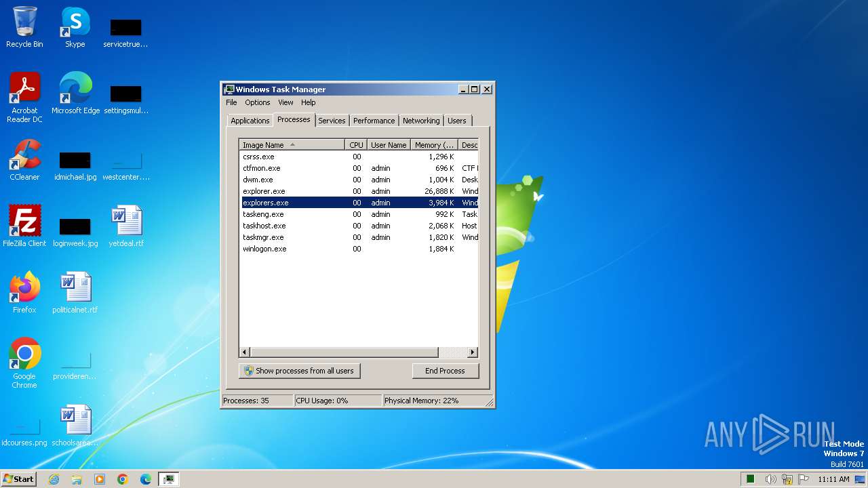Select the csrss.exe process row
Image resolution: width=868 pixels, height=488 pixels.
(359, 157)
